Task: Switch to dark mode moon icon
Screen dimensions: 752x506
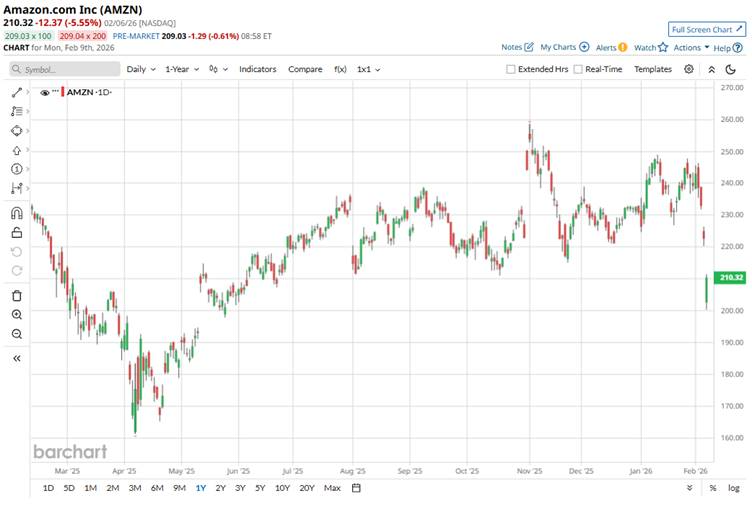Action: [735, 69]
